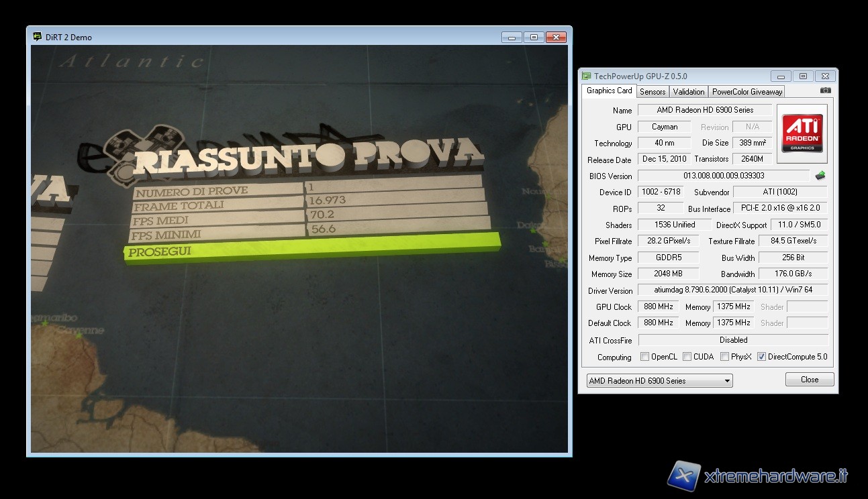The width and height of the screenshot is (868, 499).
Task: Tick the CUDA checkbox
Action: tap(687, 357)
